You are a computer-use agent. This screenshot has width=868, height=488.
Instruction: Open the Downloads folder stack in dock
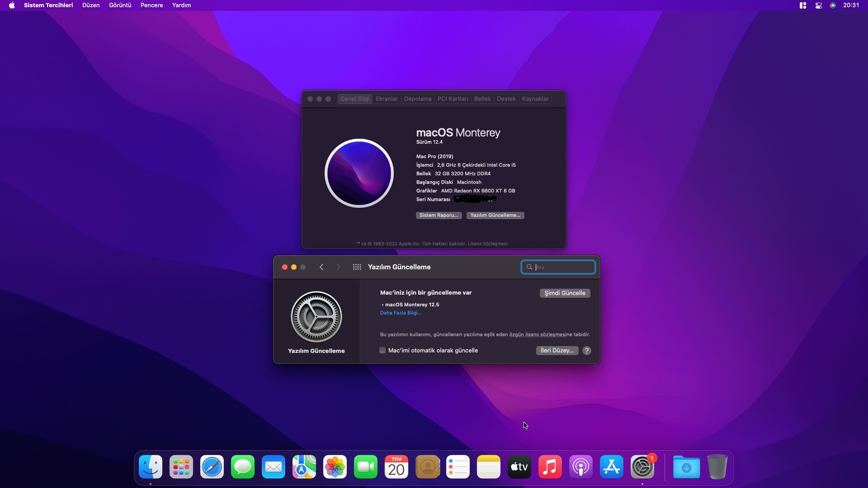686,467
